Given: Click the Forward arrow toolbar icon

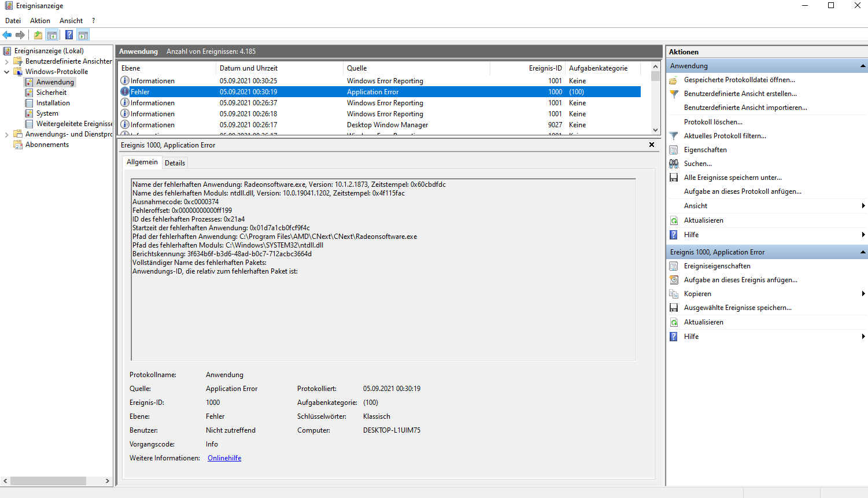Looking at the screenshot, I should pos(20,35).
